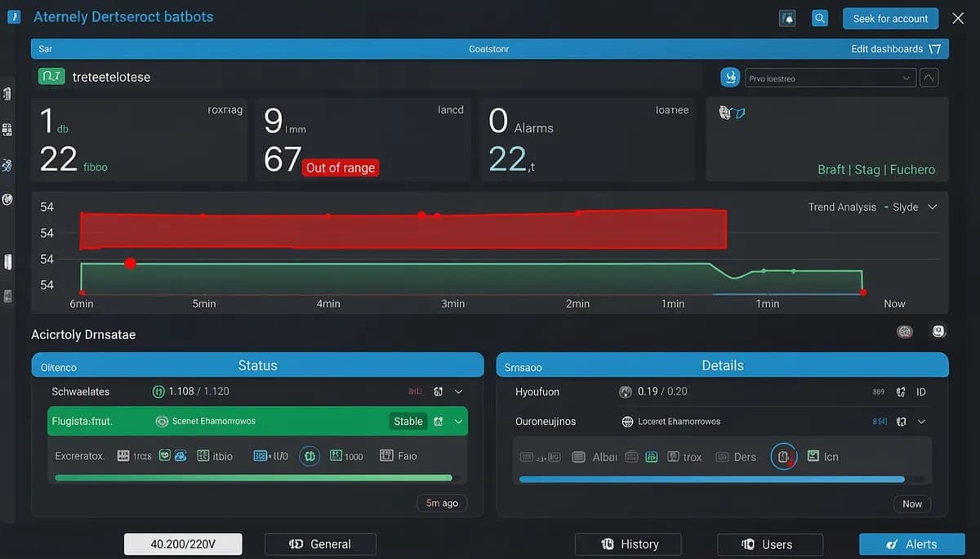Toggle the Stable badge on the Flugista row
Viewport: 980px width, 559px height.
tap(408, 421)
